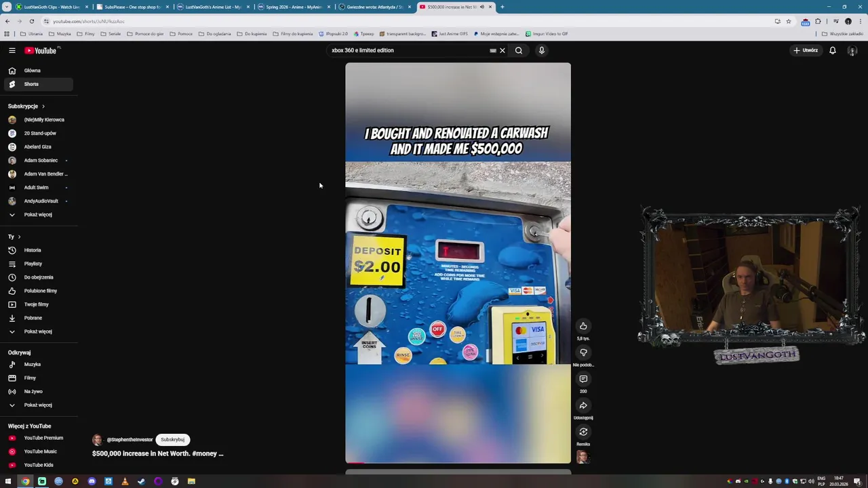Open Twoje filmy in the sidebar
Image resolution: width=868 pixels, height=488 pixels.
pos(39,304)
